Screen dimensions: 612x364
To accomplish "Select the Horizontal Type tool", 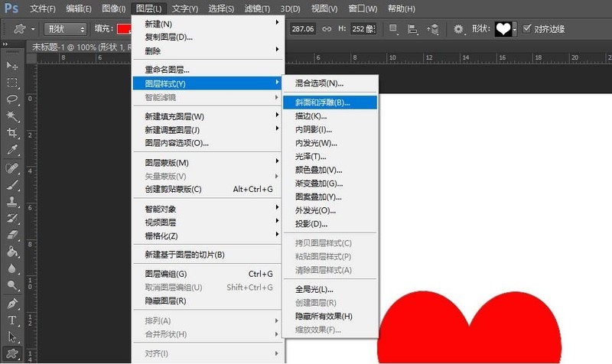I will tap(12, 320).
